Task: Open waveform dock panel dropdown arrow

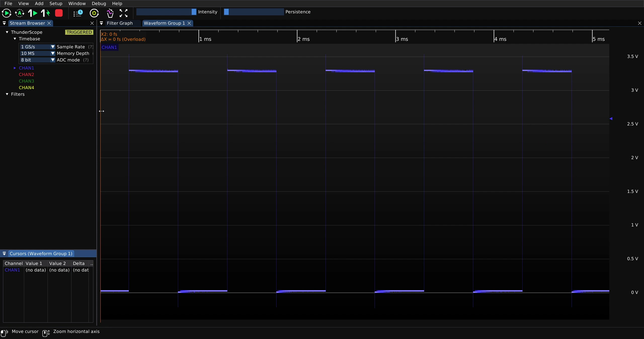Action: pyautogui.click(x=101, y=23)
